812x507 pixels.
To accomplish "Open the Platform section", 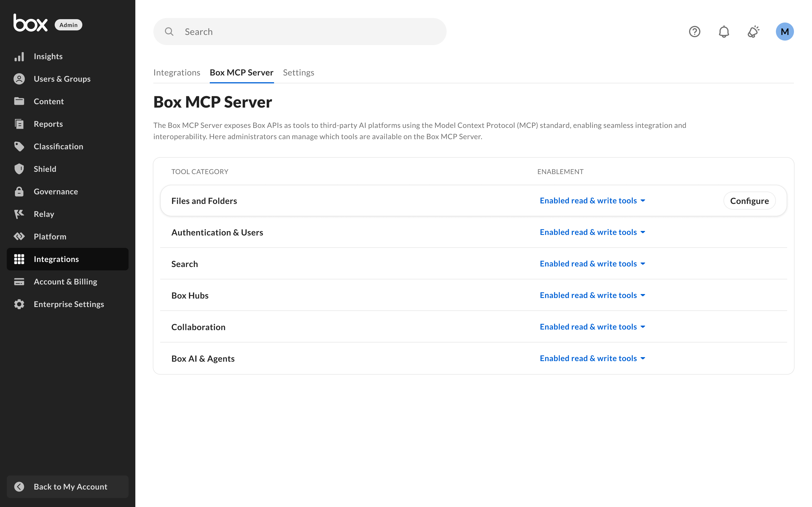I will point(50,236).
